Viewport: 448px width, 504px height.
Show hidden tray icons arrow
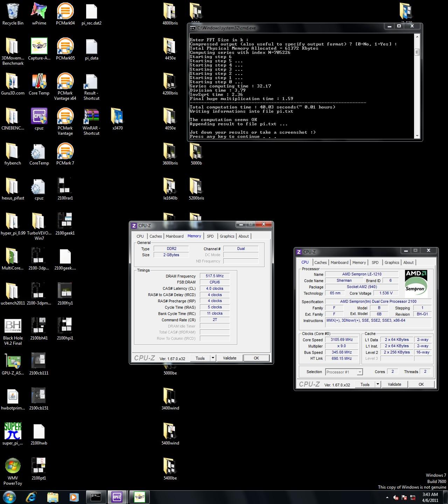[387, 497]
